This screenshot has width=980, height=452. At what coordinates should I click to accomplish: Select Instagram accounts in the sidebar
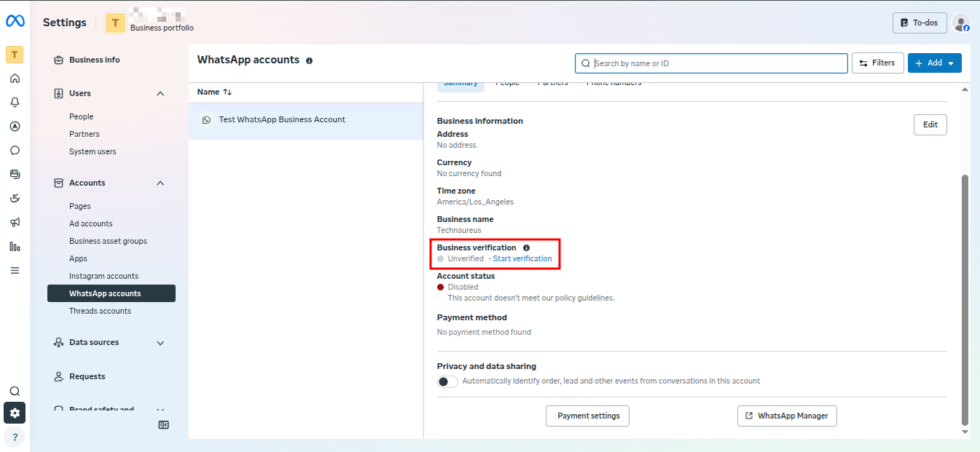click(103, 276)
